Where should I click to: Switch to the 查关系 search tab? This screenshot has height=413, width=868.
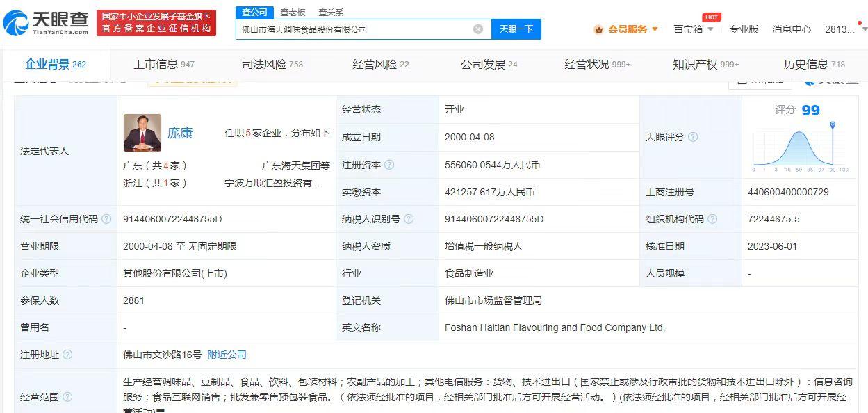click(x=331, y=13)
